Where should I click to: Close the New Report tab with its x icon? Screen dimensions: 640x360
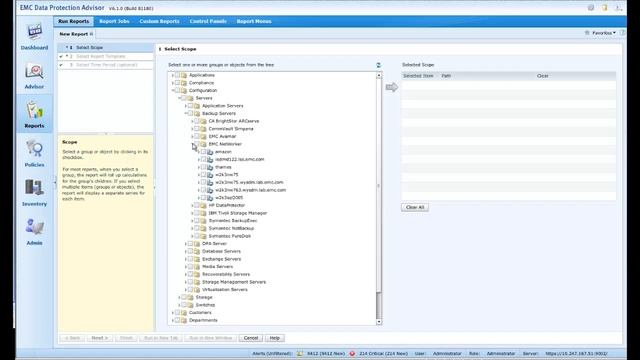click(91, 34)
